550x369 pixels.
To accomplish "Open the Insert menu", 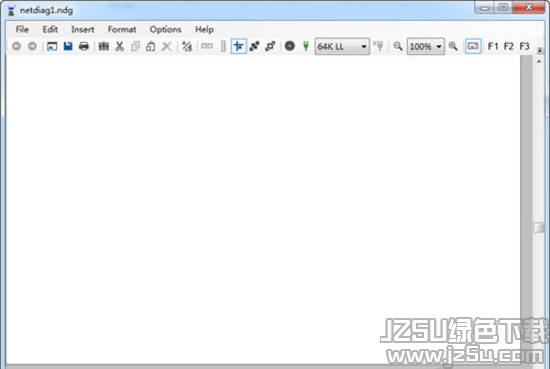I will pyautogui.click(x=82, y=29).
